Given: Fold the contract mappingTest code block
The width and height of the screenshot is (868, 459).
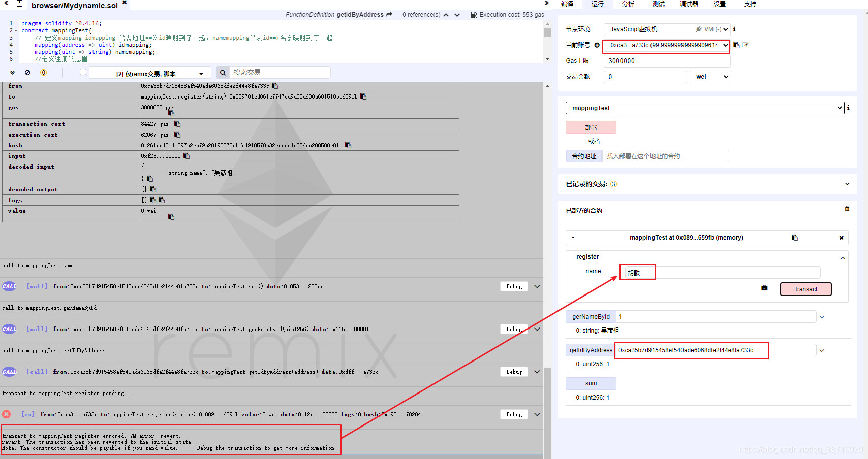Looking at the screenshot, I should coord(17,30).
